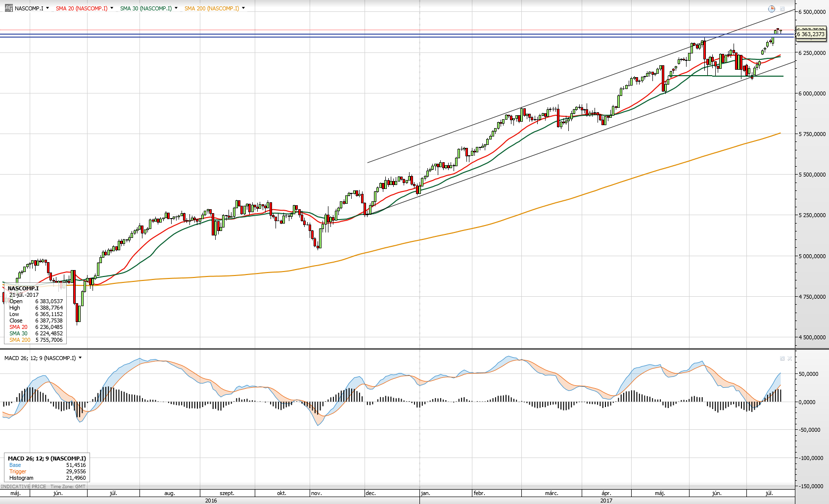Screen dimensions: 829x504
Task: Click the MACD 'Histogram 21,4960' value row
Action: [x=47, y=478]
